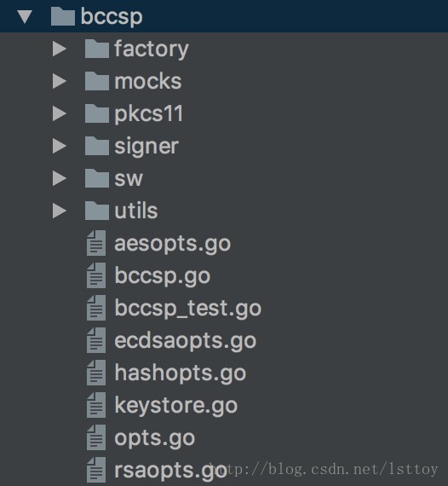Expand the factory folder

[59, 49]
